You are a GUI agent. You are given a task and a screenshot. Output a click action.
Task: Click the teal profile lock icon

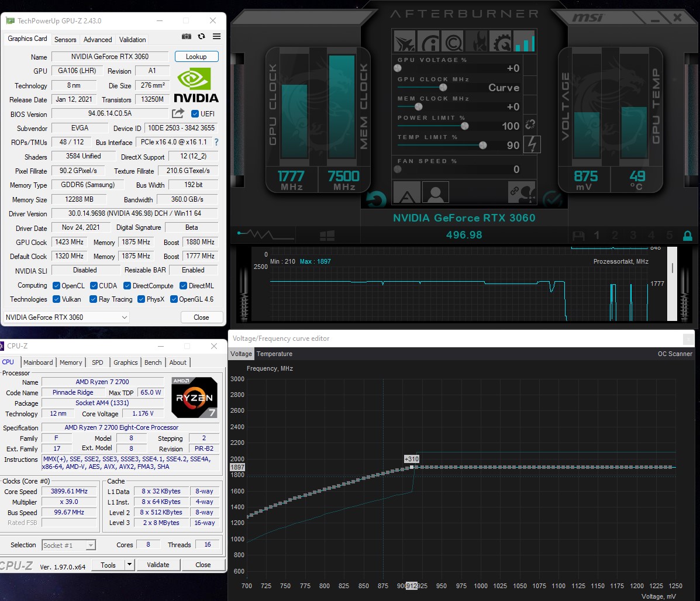tap(688, 235)
